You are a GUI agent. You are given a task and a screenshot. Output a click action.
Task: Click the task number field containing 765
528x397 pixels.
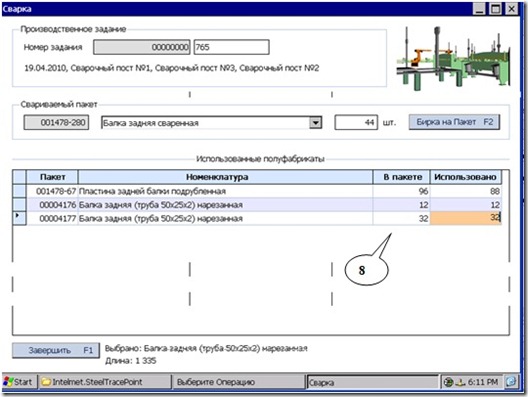tap(232, 47)
